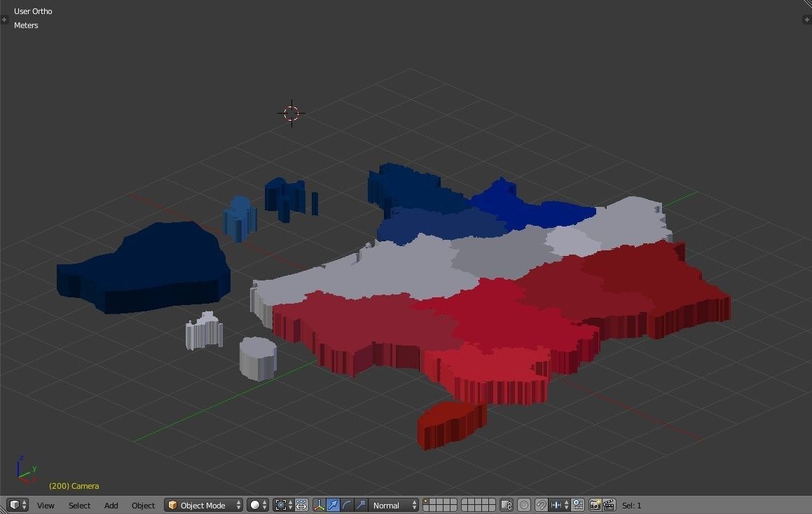The height and width of the screenshot is (514, 812).
Task: Toggle the snap magnet icon
Action: (541, 505)
